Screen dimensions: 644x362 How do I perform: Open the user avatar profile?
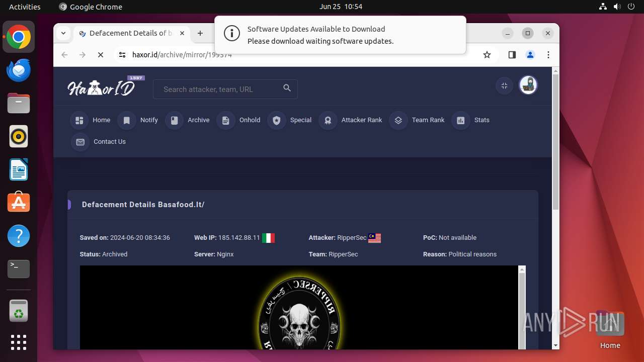point(528,85)
